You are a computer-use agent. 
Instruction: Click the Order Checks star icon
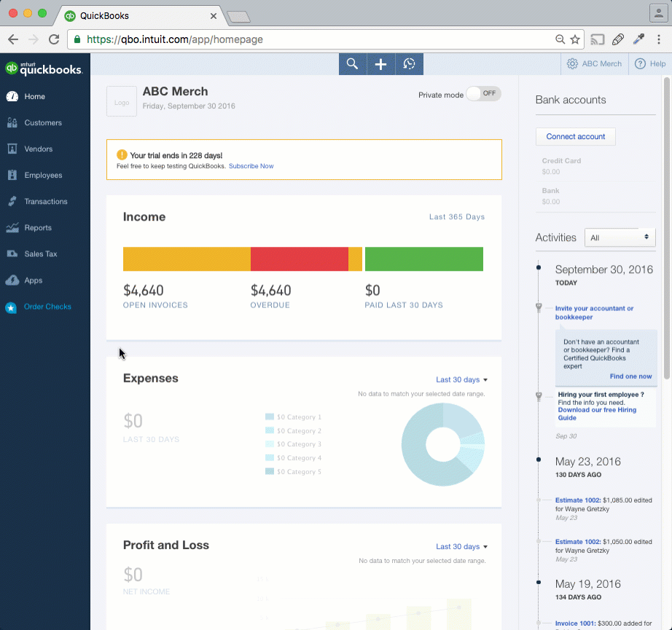[x=11, y=307]
